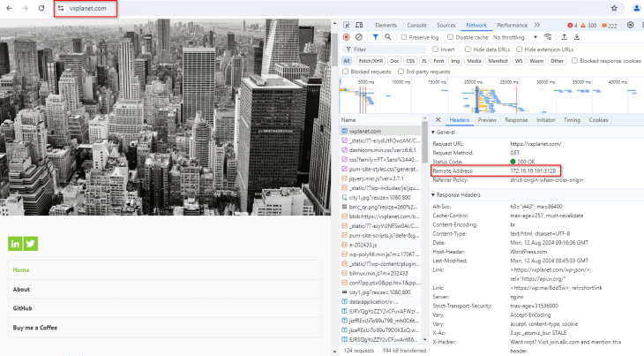Open Twitter social icon on page
Image resolution: width=644 pixels, height=356 pixels.
31,244
